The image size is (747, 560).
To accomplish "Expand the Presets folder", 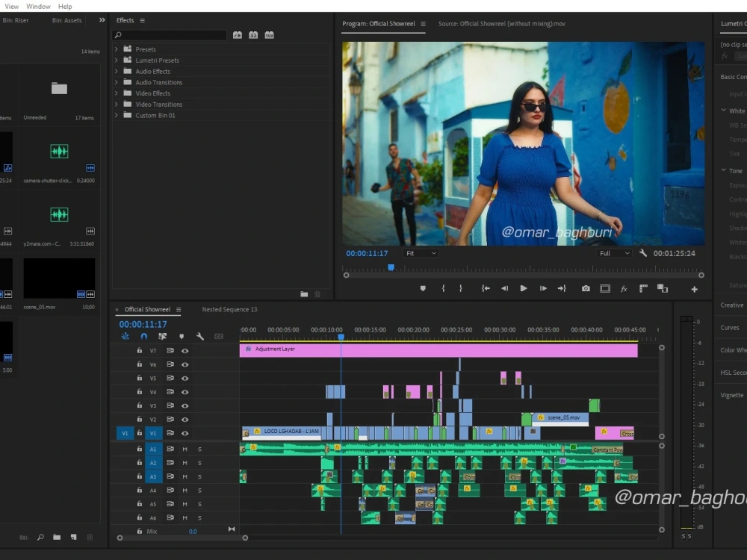I will pos(117,49).
